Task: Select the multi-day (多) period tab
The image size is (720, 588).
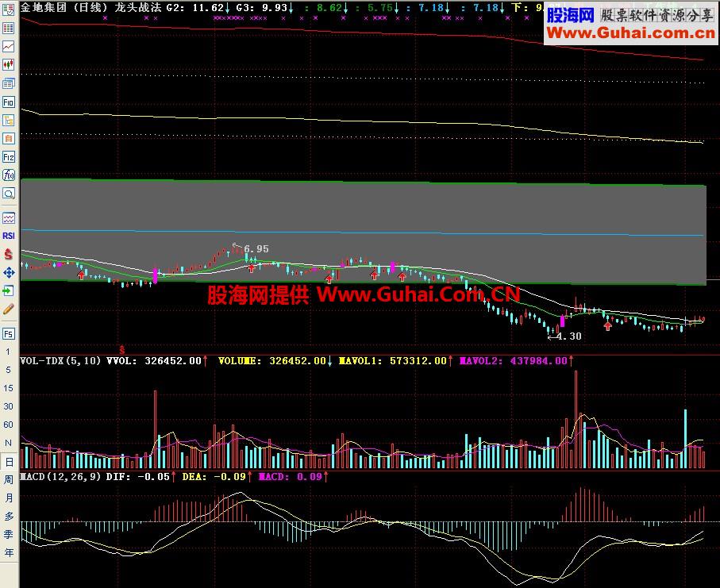Action: click(9, 516)
